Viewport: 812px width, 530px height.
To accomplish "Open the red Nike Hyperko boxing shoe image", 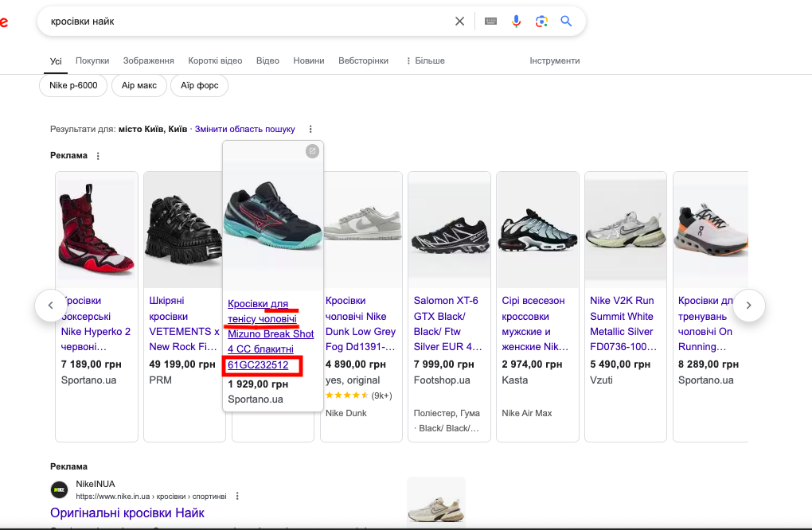I will [96, 230].
